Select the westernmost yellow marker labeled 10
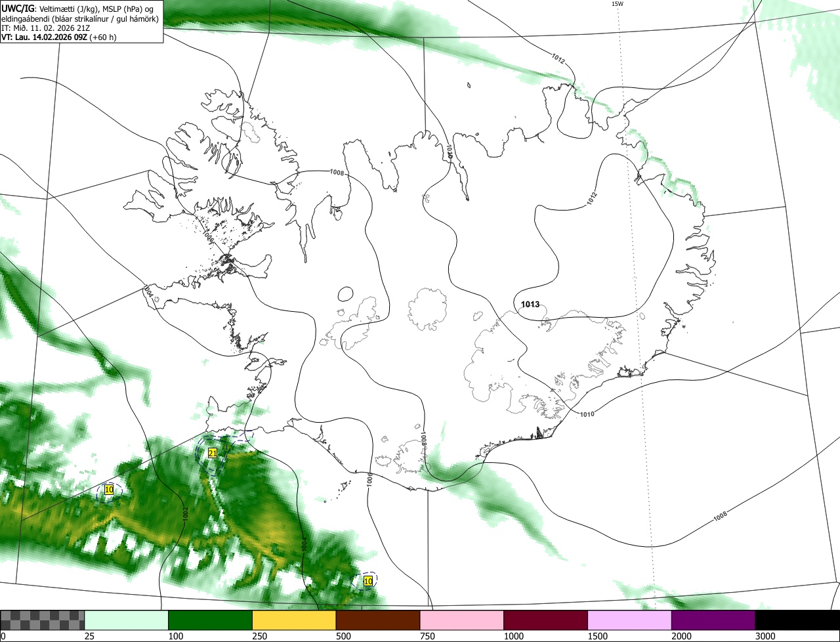 point(109,490)
